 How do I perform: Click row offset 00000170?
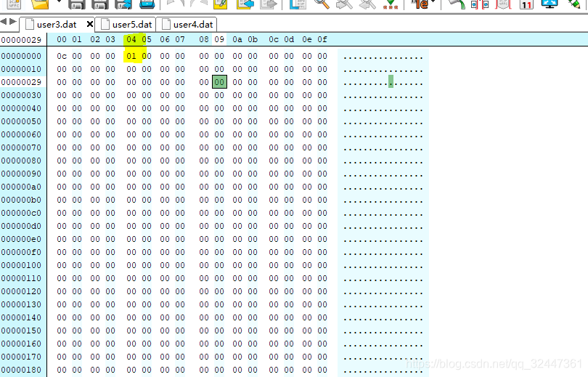[21, 357]
